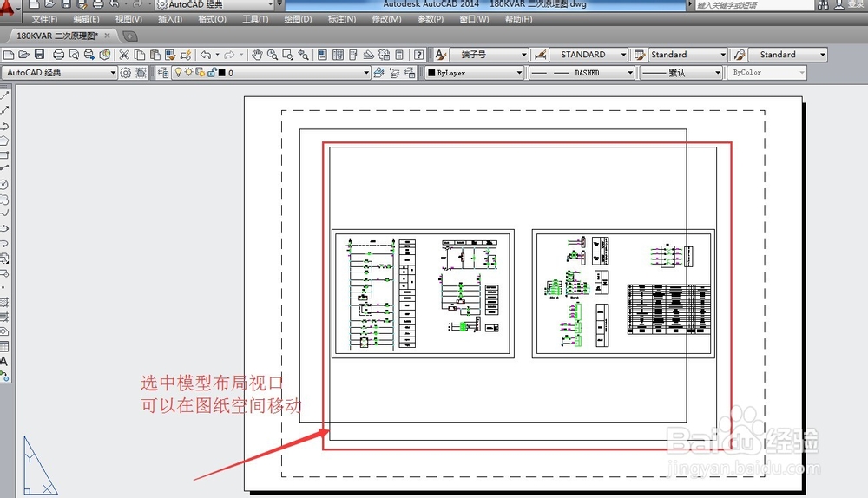Click the Save floppy disk icon
Image resolution: width=868 pixels, height=498 pixels.
click(39, 55)
